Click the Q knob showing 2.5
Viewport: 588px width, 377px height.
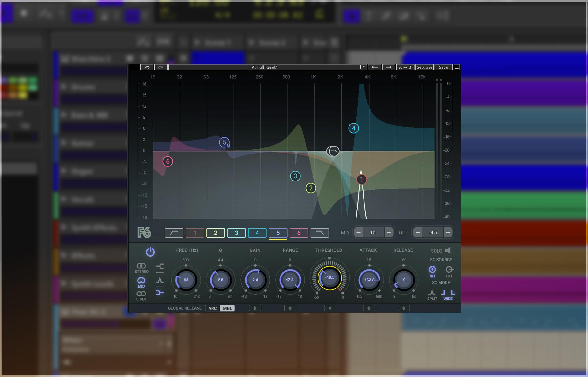click(221, 280)
